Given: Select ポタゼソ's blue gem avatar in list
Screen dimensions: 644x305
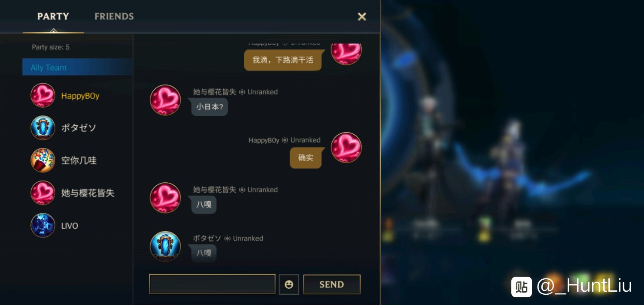Looking at the screenshot, I should [43, 128].
